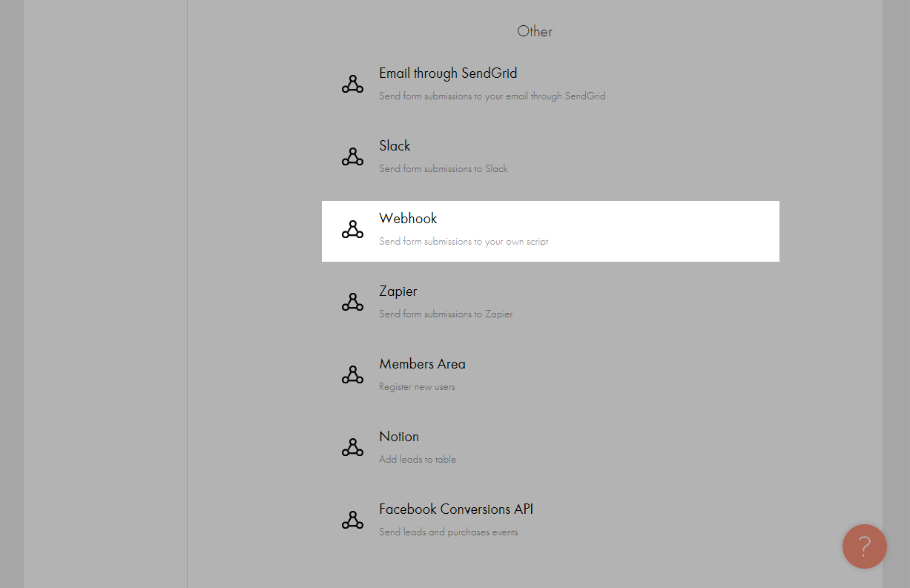Select the Notion service title
The width and height of the screenshot is (910, 588).
point(399,437)
